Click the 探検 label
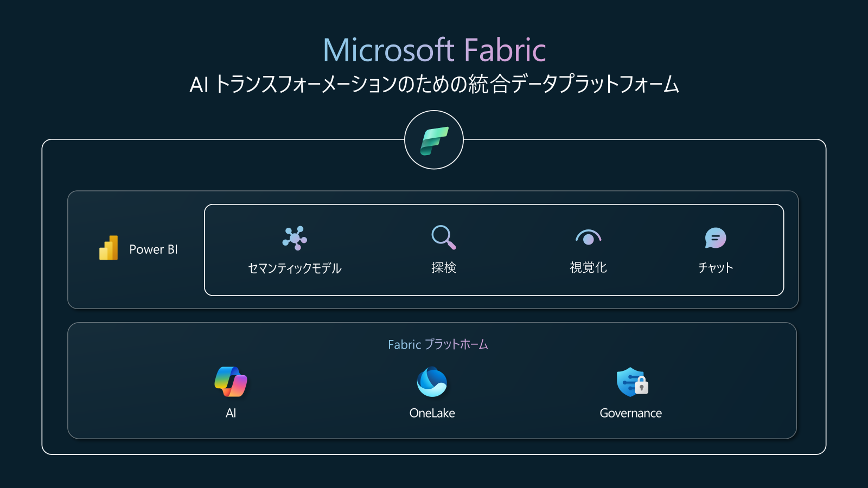 444,267
